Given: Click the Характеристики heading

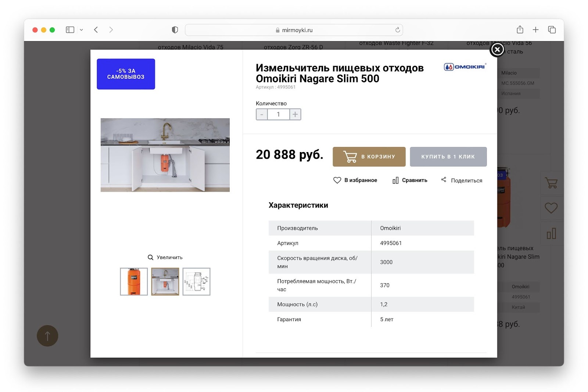Looking at the screenshot, I should coord(298,205).
